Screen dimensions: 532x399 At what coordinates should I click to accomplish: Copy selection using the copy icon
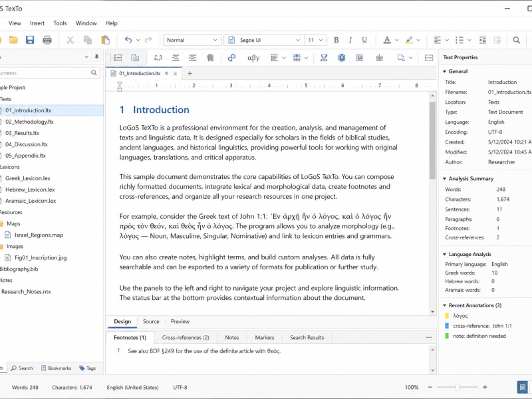[88, 40]
